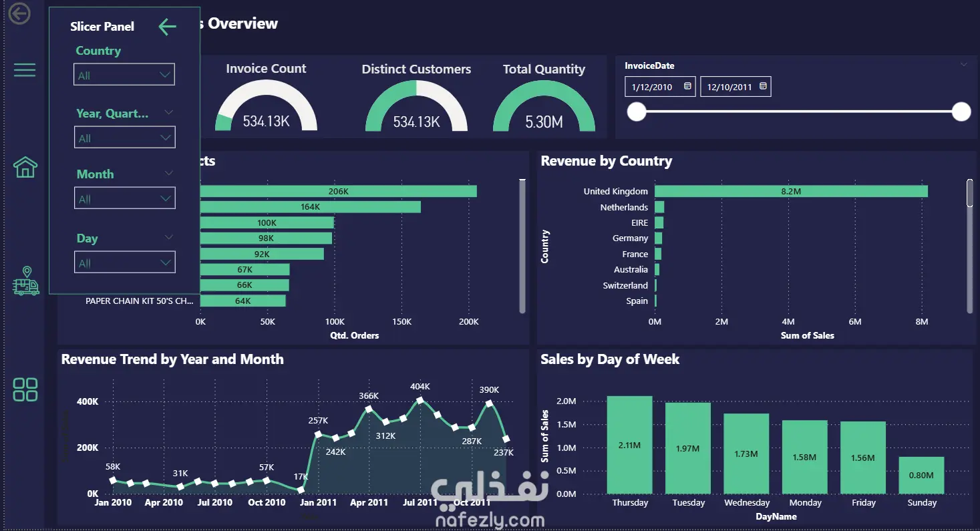980x531 pixels.
Task: Click the Sales by Day of Week title
Action: (610, 359)
